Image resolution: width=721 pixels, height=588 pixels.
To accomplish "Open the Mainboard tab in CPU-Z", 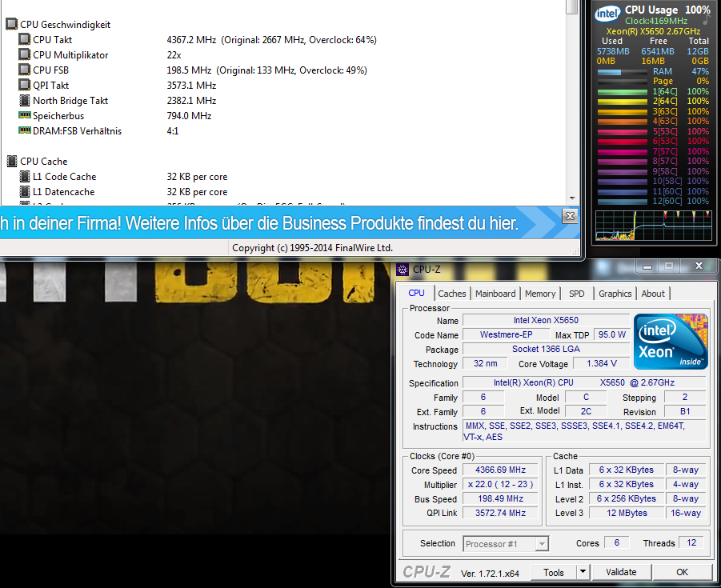I will [x=495, y=294].
